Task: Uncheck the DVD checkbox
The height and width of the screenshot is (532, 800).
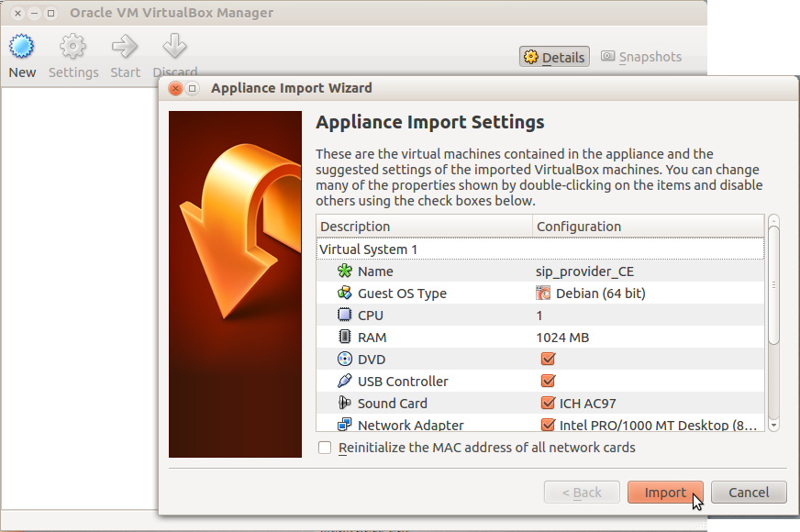Action: (548, 359)
